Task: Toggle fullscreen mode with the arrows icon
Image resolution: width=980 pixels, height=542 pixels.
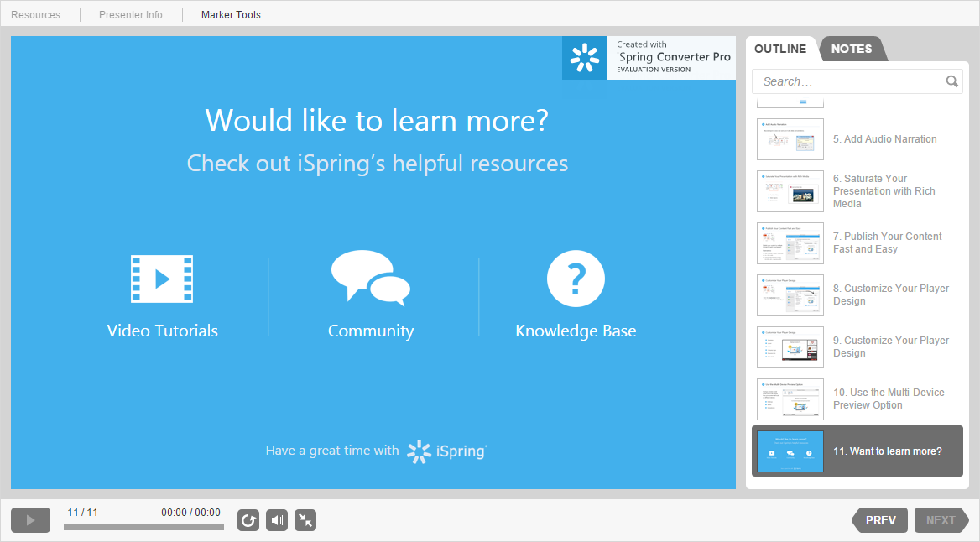Action: (x=305, y=520)
